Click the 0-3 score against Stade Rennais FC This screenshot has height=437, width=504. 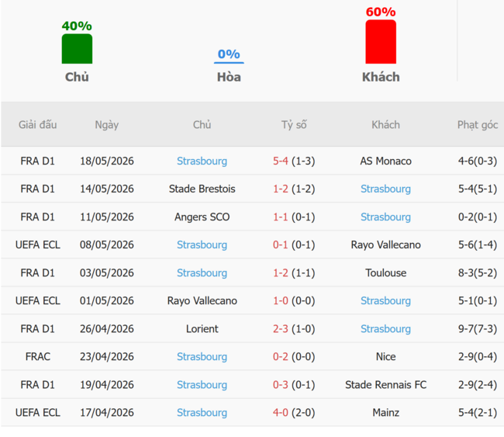[x=280, y=384]
